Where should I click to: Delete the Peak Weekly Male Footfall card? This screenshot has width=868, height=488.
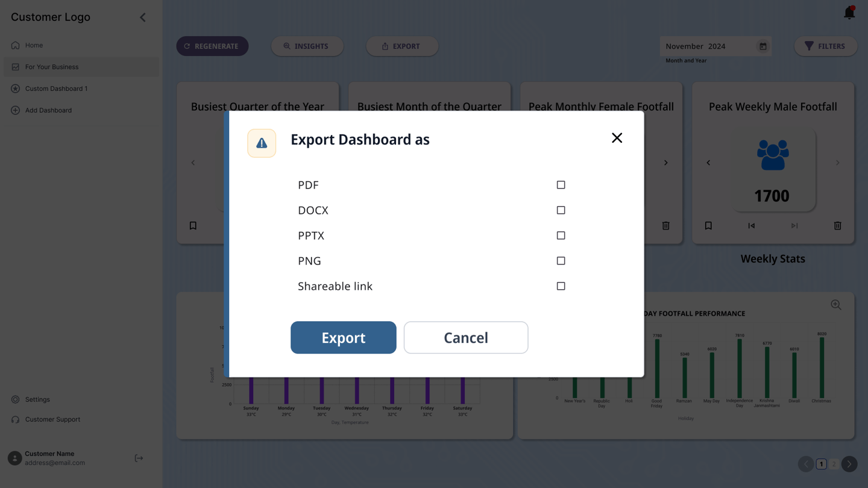coord(837,226)
